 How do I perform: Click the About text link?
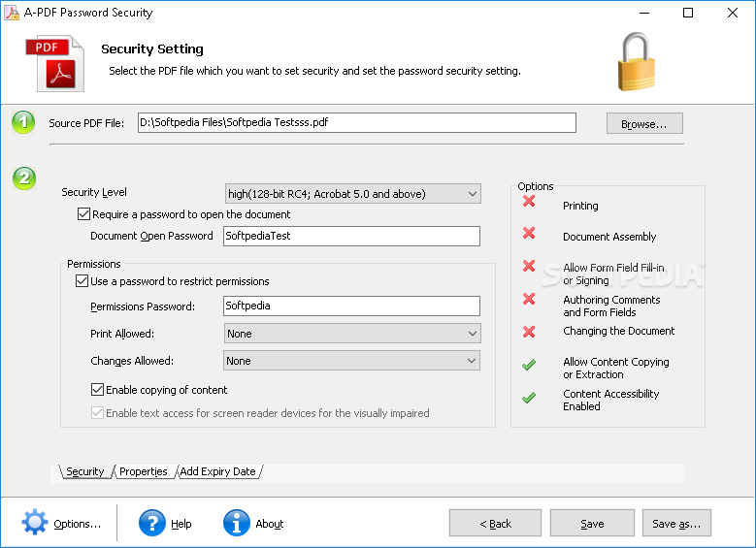click(x=270, y=524)
